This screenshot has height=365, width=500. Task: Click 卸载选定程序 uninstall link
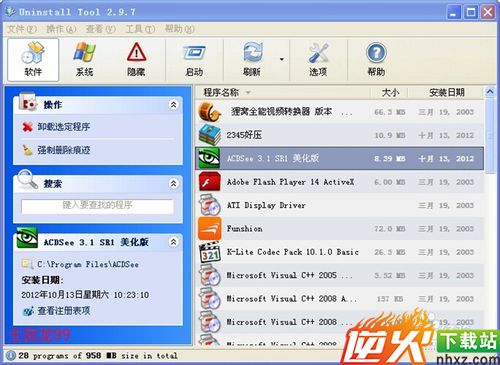pos(63,127)
